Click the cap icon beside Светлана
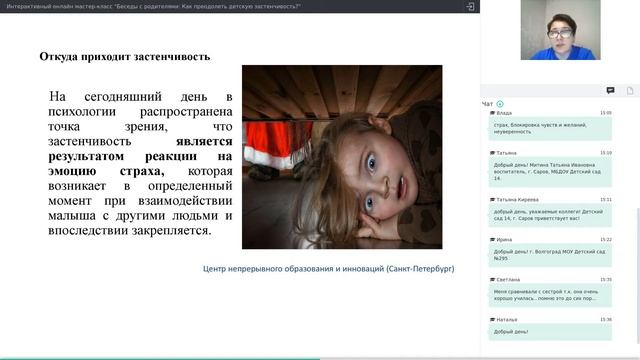The width and height of the screenshot is (640, 360). coord(492,280)
